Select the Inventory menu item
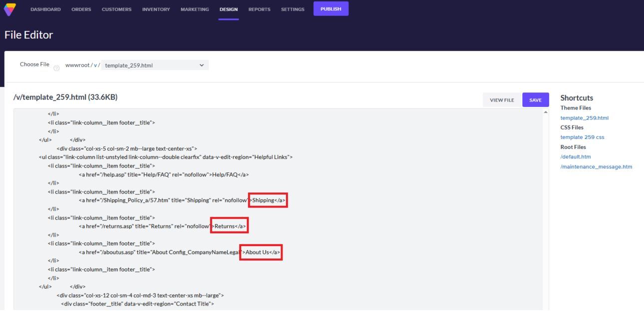This screenshot has height=311, width=644. click(x=156, y=9)
